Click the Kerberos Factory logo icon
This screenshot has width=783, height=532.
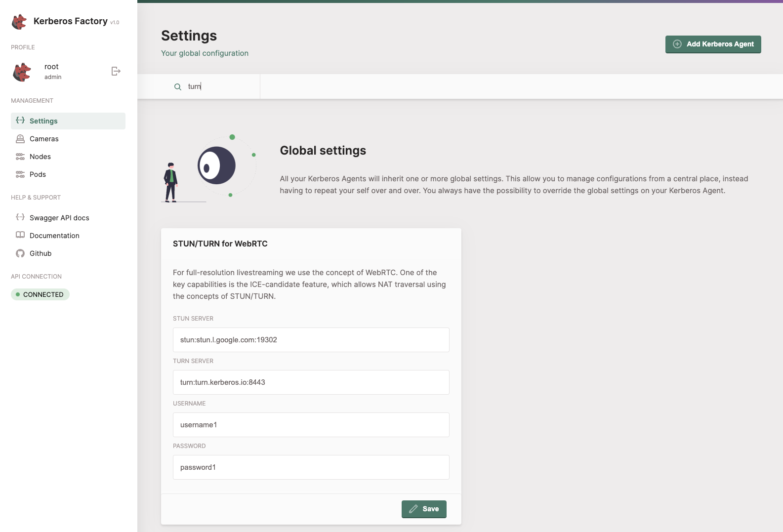pos(20,22)
